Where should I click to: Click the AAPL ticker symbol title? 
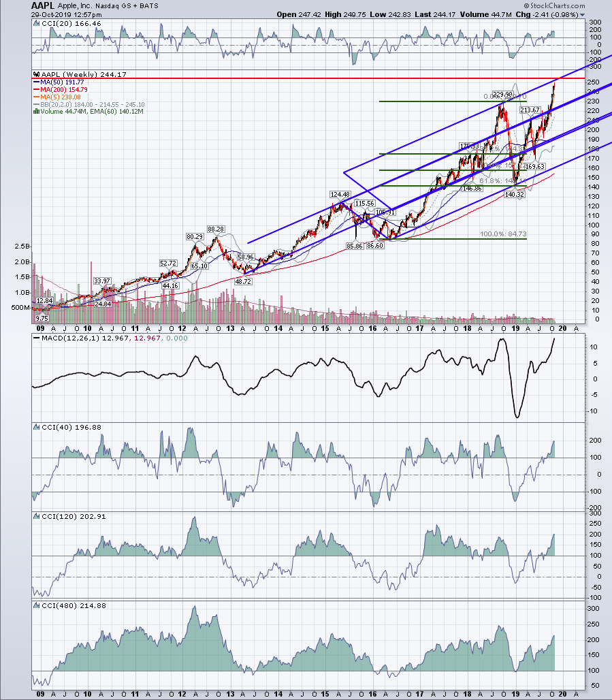point(43,6)
